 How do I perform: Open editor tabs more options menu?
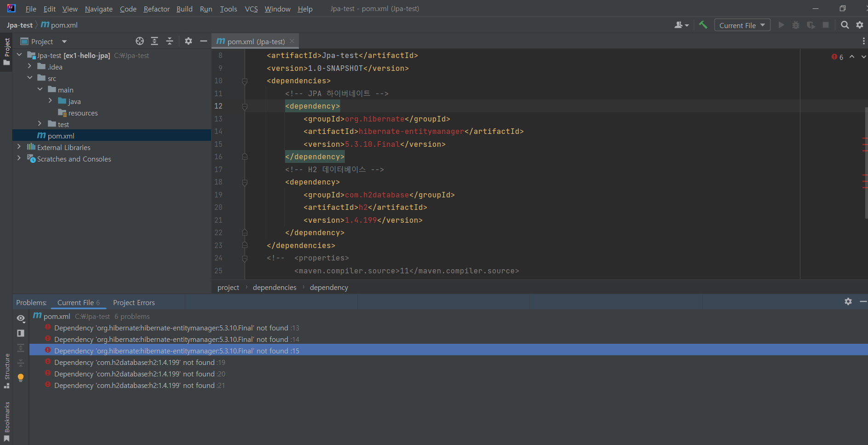(x=863, y=41)
